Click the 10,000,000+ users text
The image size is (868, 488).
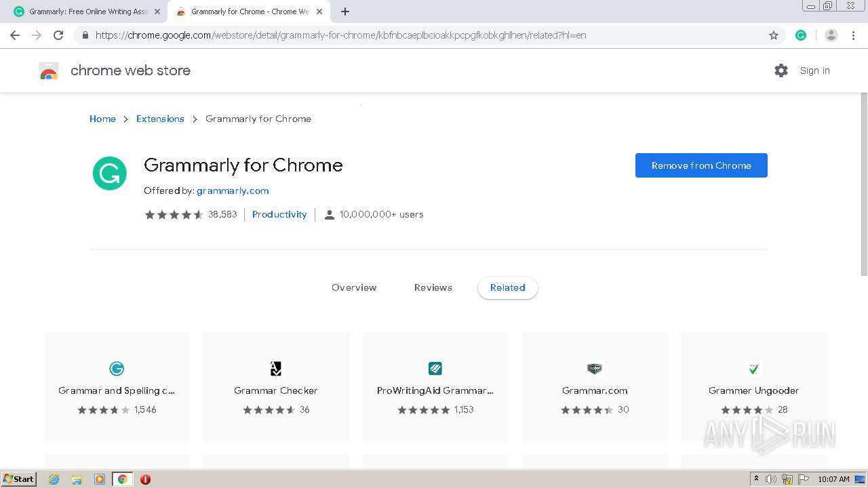tap(382, 214)
